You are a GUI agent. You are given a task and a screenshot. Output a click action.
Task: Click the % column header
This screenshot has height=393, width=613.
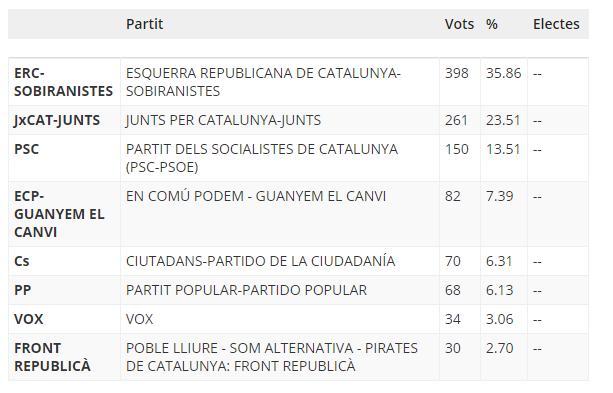click(492, 24)
